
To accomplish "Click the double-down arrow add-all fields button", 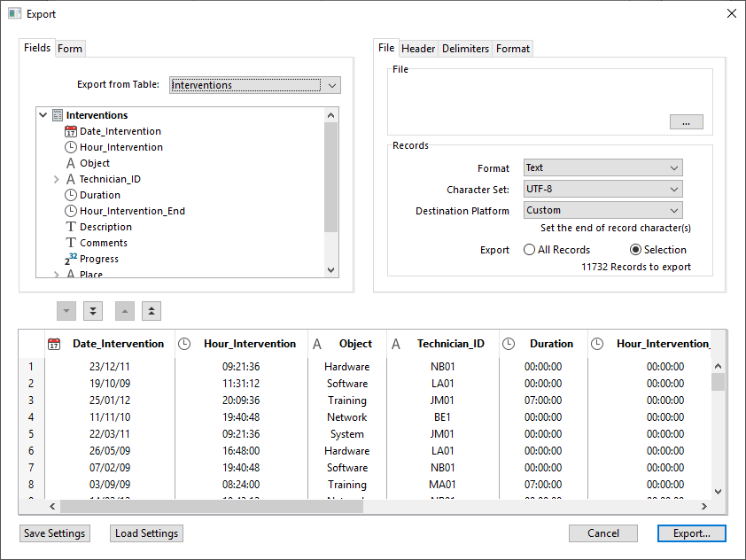I will (x=93, y=311).
